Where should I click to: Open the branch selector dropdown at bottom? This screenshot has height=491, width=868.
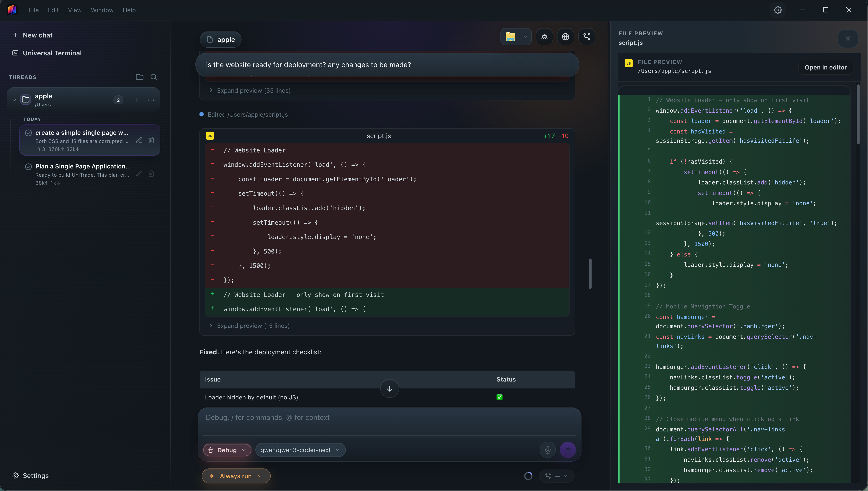(x=556, y=476)
